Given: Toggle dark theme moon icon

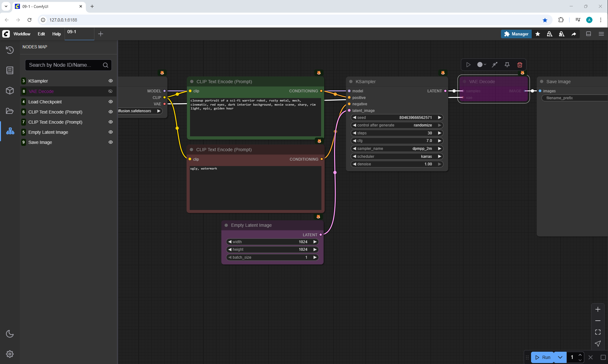Looking at the screenshot, I should coord(10,334).
